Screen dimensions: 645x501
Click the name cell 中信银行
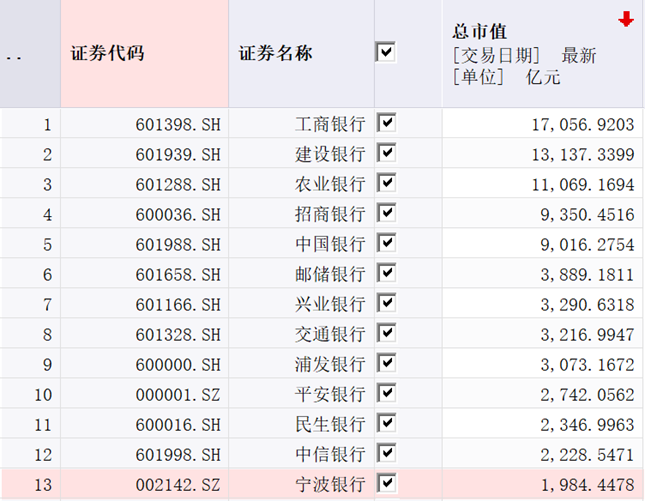(x=301, y=455)
